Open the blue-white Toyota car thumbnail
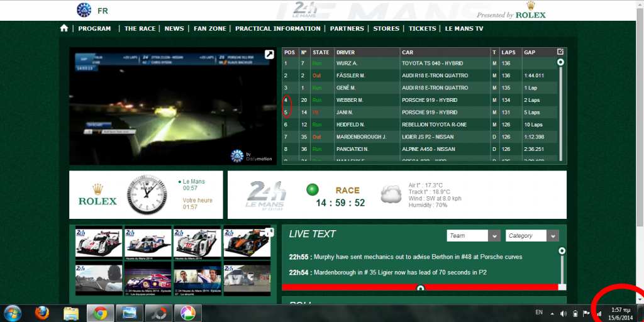The height and width of the screenshot is (322, 644). point(148,243)
